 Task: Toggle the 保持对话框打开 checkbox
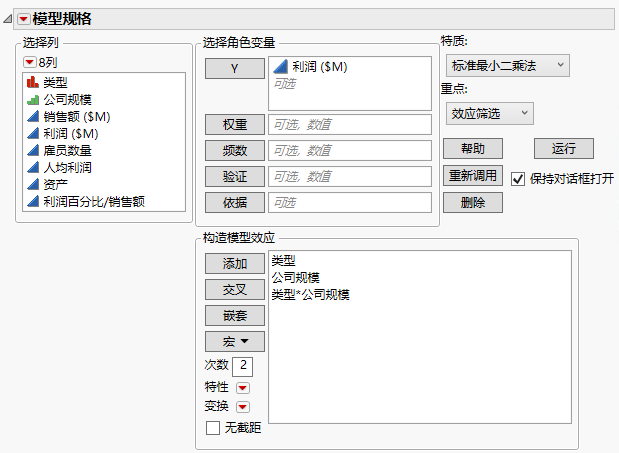click(518, 179)
